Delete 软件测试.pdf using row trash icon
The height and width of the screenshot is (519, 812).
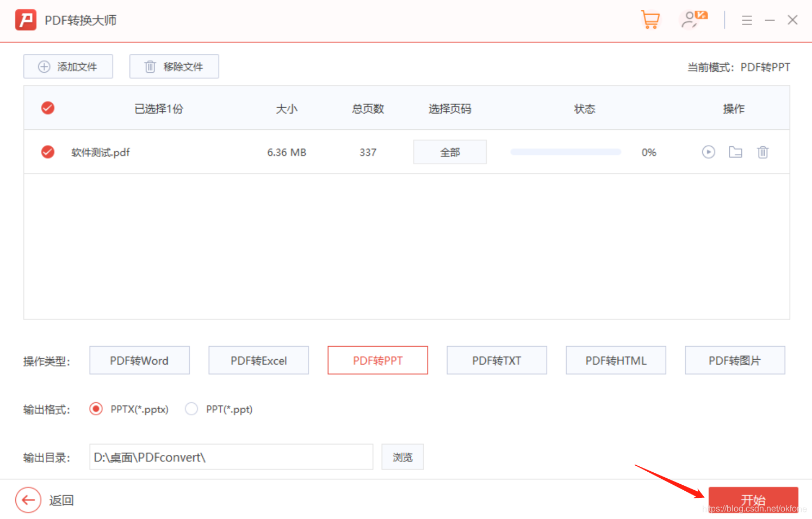click(x=763, y=152)
